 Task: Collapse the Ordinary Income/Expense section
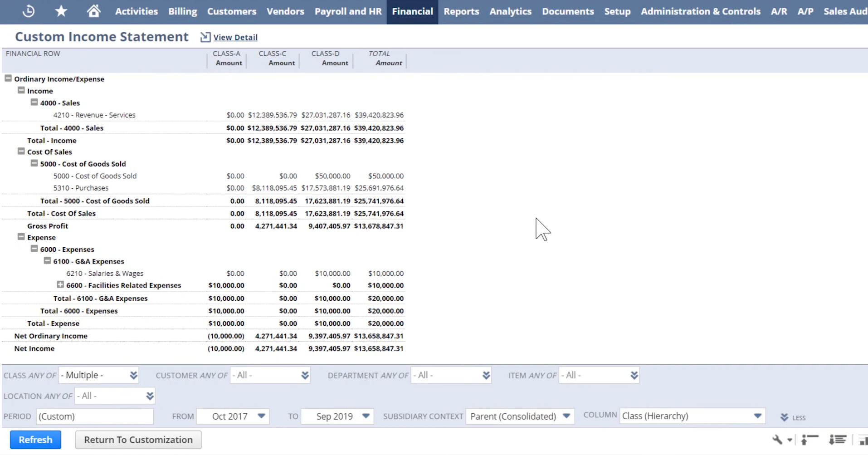coord(8,78)
